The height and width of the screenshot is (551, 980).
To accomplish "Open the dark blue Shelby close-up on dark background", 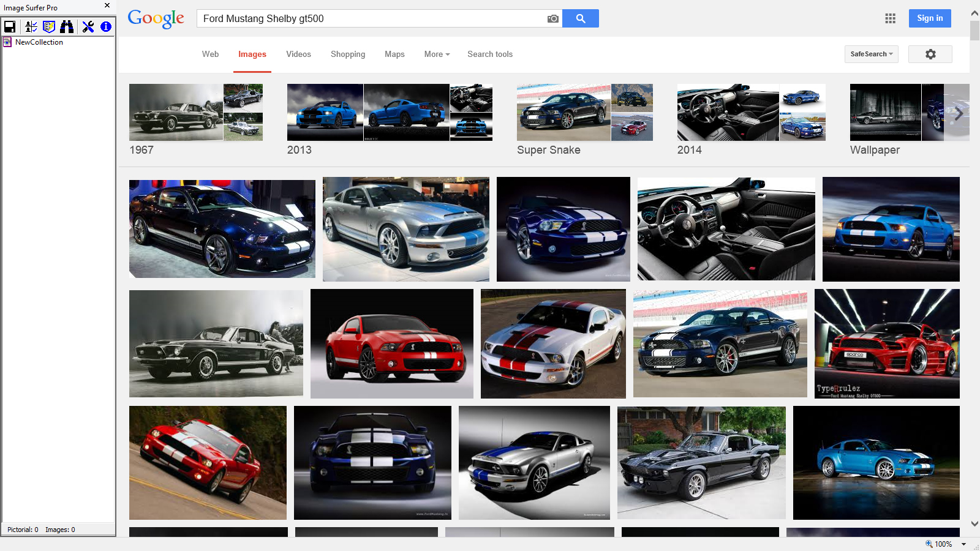I will click(563, 230).
